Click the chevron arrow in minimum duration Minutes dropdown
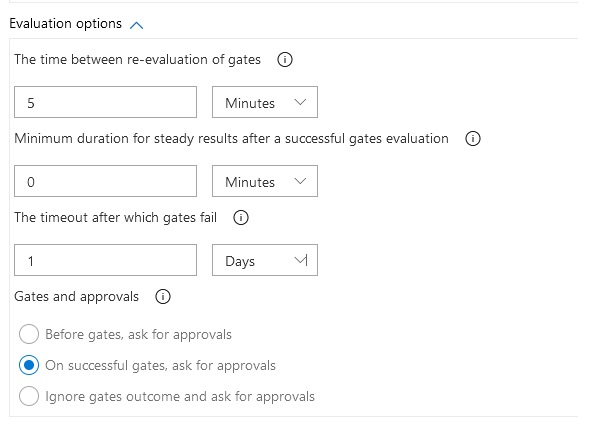Image resolution: width=593 pixels, height=427 pixels. [300, 181]
